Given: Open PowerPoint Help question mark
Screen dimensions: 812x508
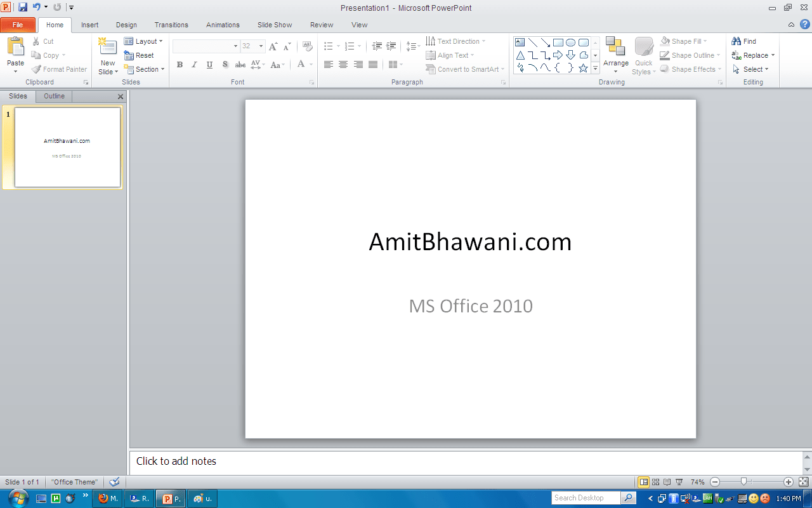Looking at the screenshot, I should click(804, 24).
